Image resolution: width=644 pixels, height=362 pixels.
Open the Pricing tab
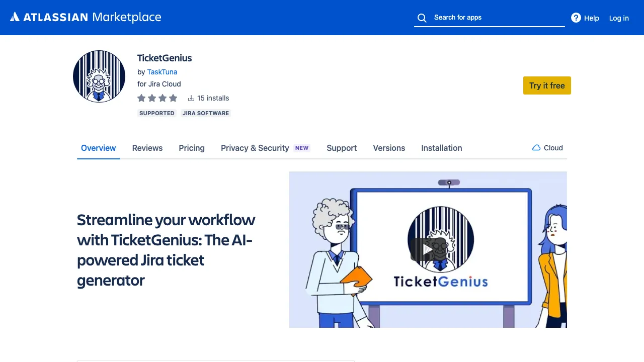(x=192, y=148)
